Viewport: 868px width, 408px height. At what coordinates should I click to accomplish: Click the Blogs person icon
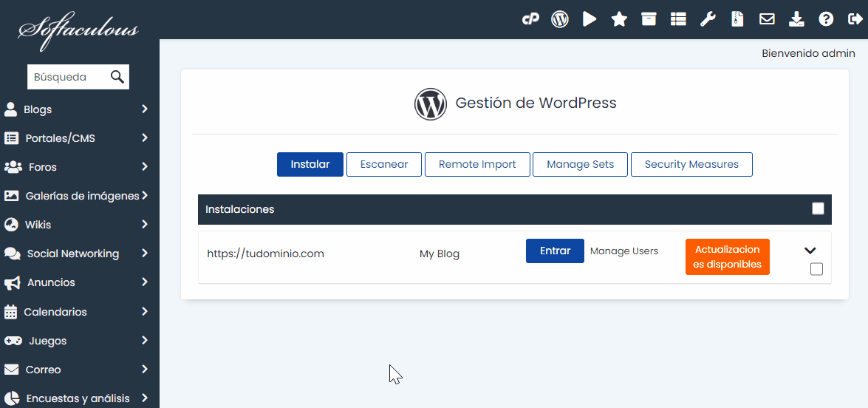[10, 109]
